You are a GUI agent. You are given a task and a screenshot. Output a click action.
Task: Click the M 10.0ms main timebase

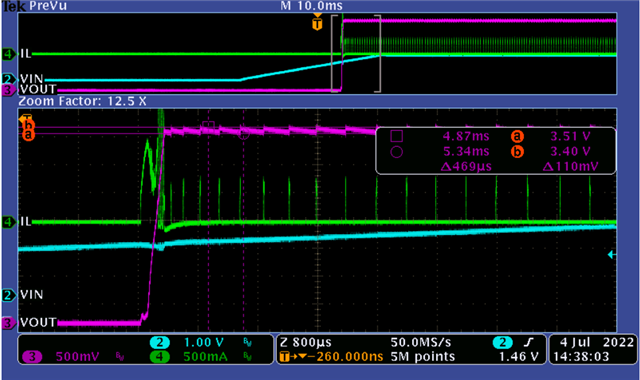[312, 6]
